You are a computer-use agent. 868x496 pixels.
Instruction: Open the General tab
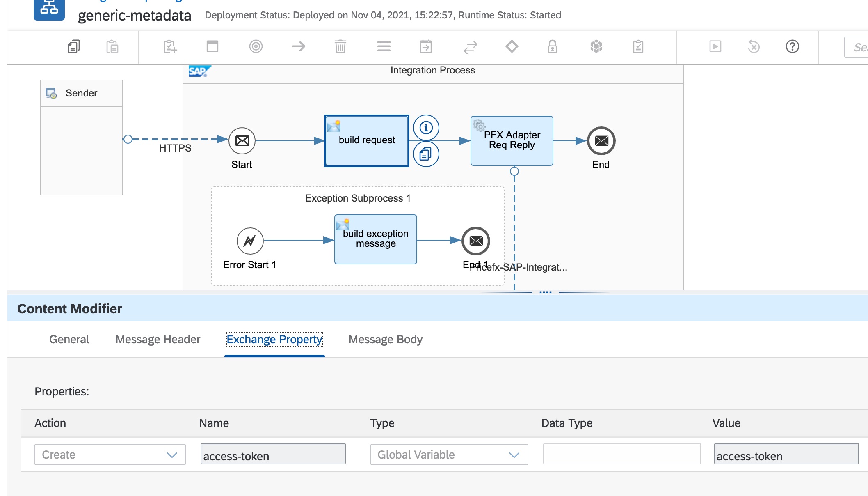click(x=69, y=340)
